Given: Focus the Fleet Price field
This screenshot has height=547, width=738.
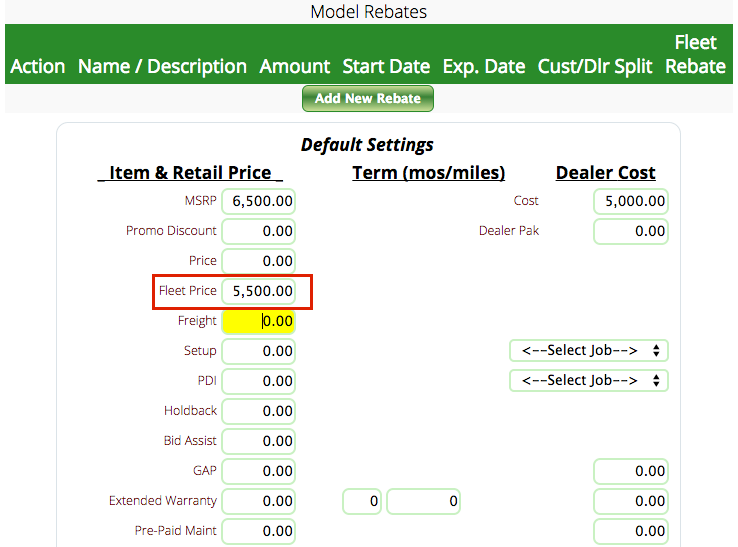Looking at the screenshot, I should pyautogui.click(x=259, y=291).
